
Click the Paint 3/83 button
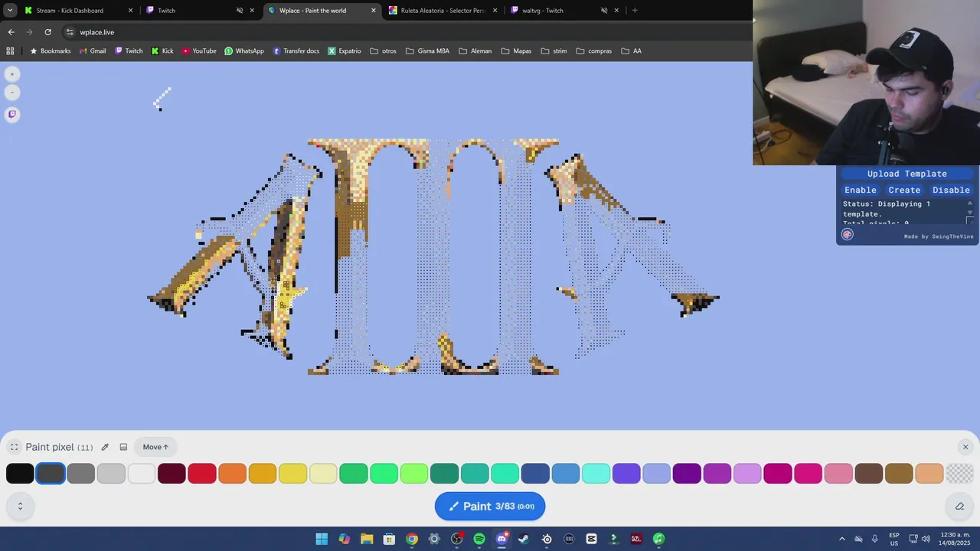490,506
